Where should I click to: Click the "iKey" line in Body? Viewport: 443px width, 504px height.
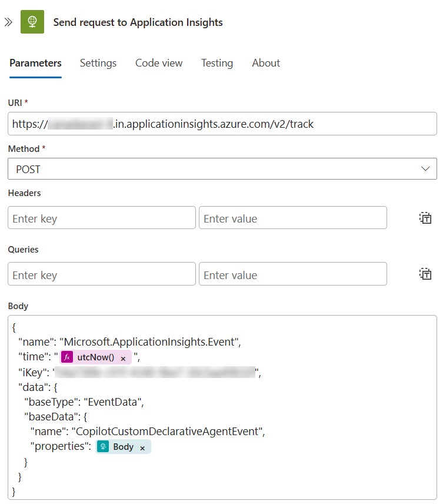(140, 372)
